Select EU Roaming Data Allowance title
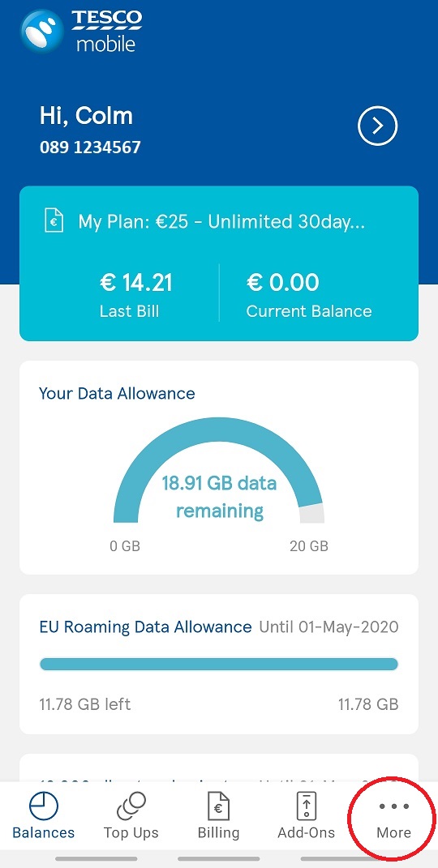This screenshot has width=438, height=868. pos(146,627)
